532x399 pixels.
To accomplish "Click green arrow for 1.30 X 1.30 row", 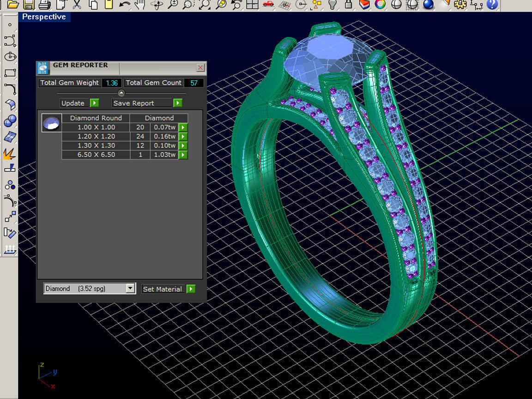I will 183,146.
